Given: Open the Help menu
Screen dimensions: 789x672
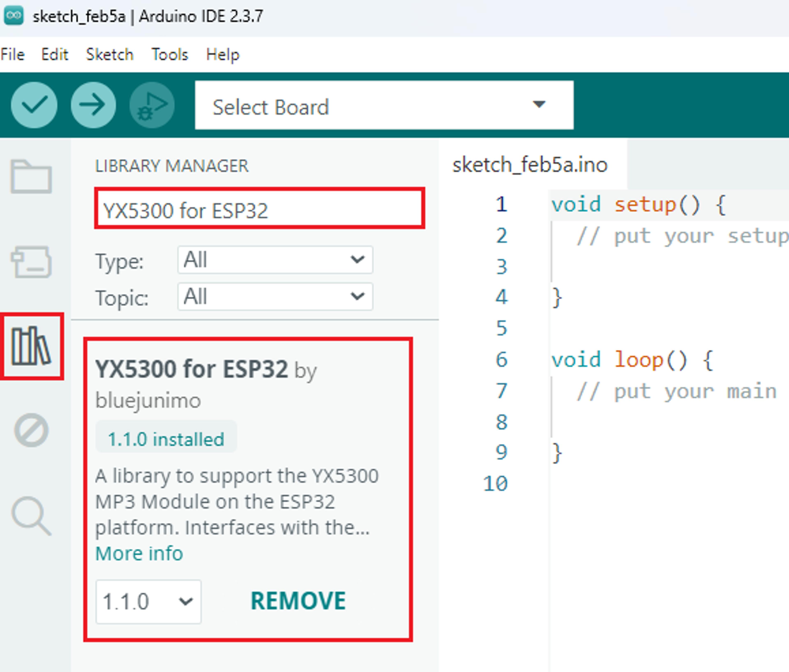Looking at the screenshot, I should pyautogui.click(x=223, y=54).
